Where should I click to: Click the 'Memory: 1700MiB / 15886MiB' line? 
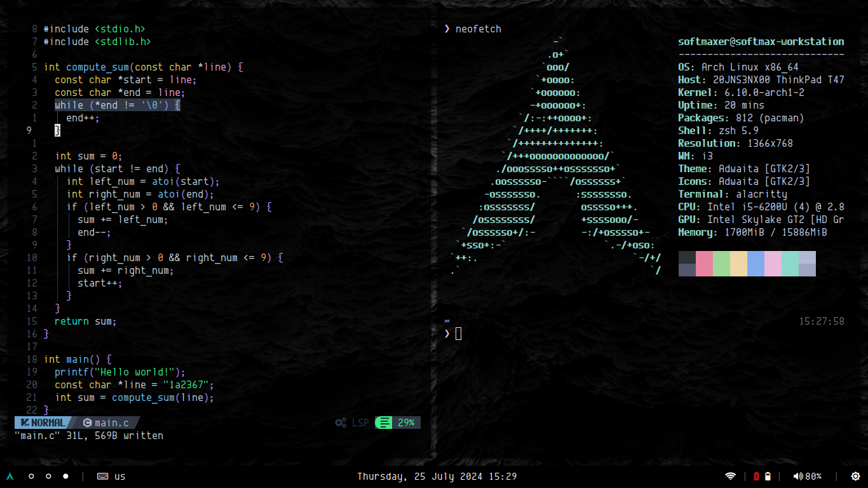(752, 232)
